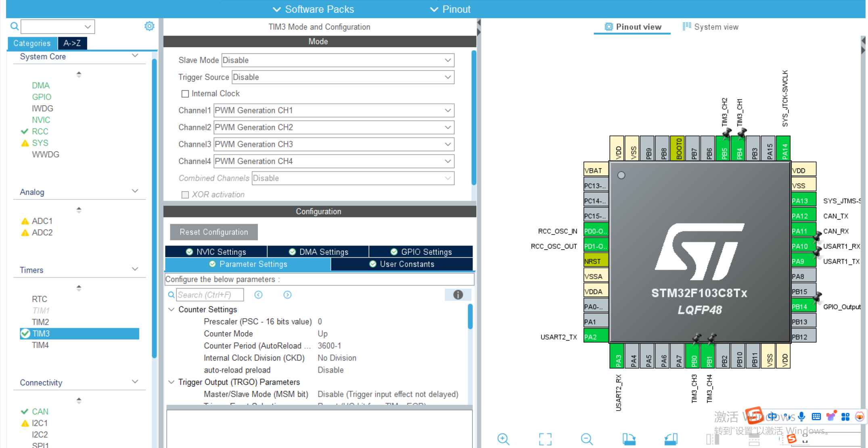Switch to the System view tab
This screenshot has height=448, width=868.
[x=716, y=27]
